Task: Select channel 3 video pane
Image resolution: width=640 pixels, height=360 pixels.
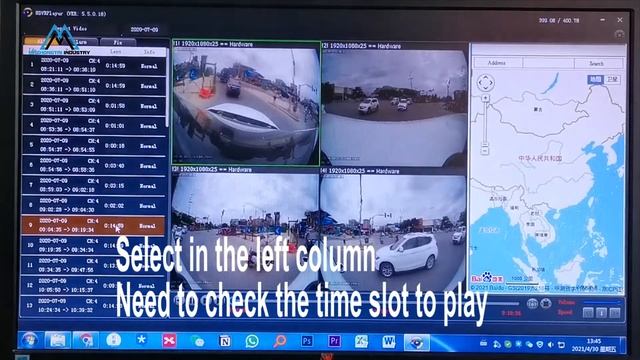Action: [245, 230]
